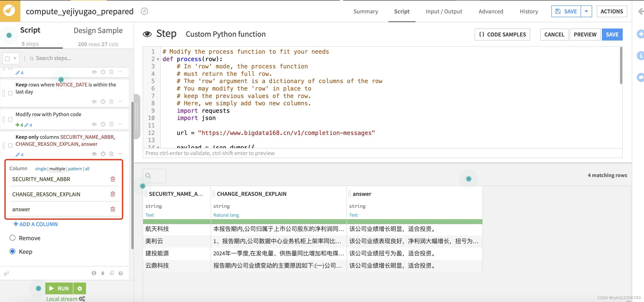Click the ADD A COLUMN link
Viewport: 644px width, 302px height.
(36, 224)
